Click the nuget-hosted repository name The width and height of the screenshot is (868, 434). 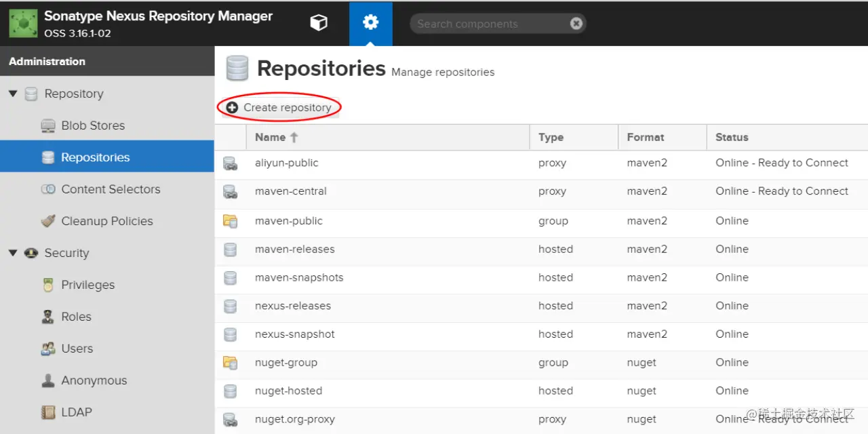289,391
